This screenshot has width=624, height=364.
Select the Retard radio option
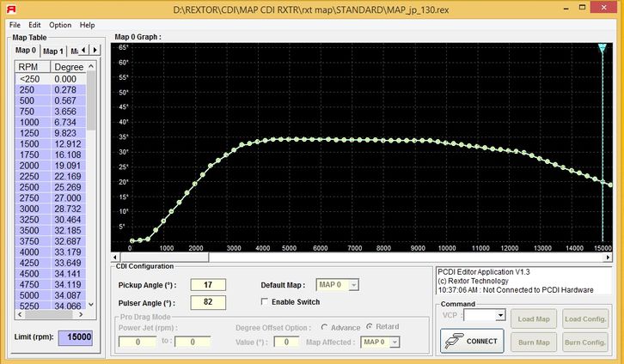point(370,326)
